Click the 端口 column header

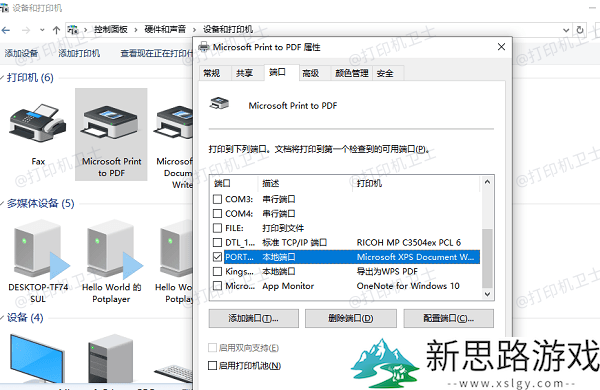pos(234,184)
